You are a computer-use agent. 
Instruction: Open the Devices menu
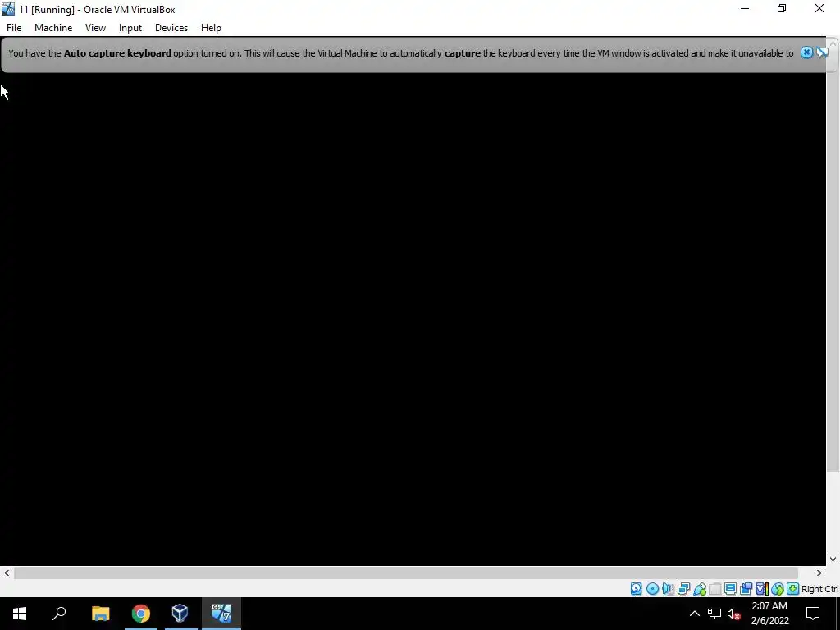click(x=171, y=28)
